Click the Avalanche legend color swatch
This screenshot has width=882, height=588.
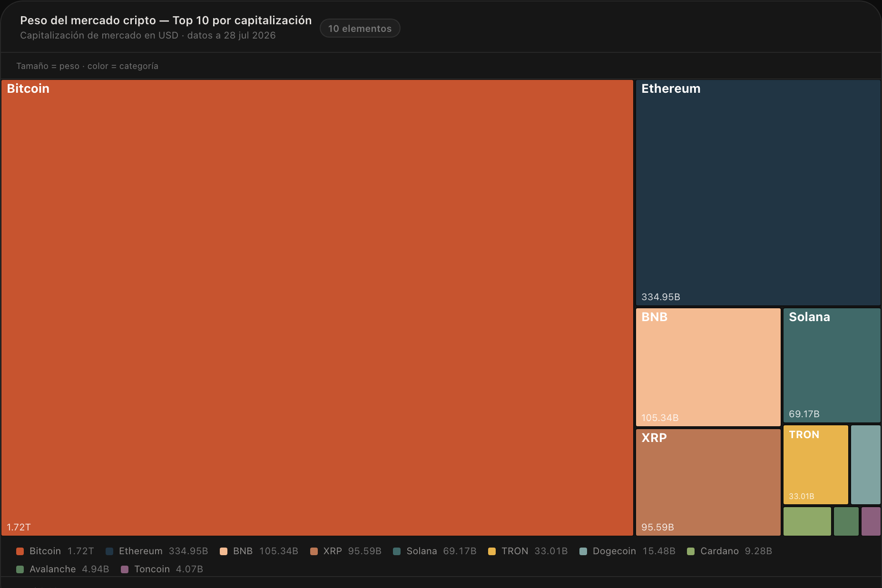click(x=20, y=569)
